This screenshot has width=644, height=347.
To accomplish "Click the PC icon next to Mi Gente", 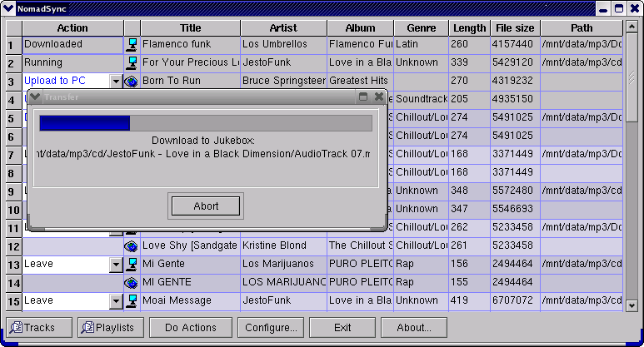I will pos(132,265).
